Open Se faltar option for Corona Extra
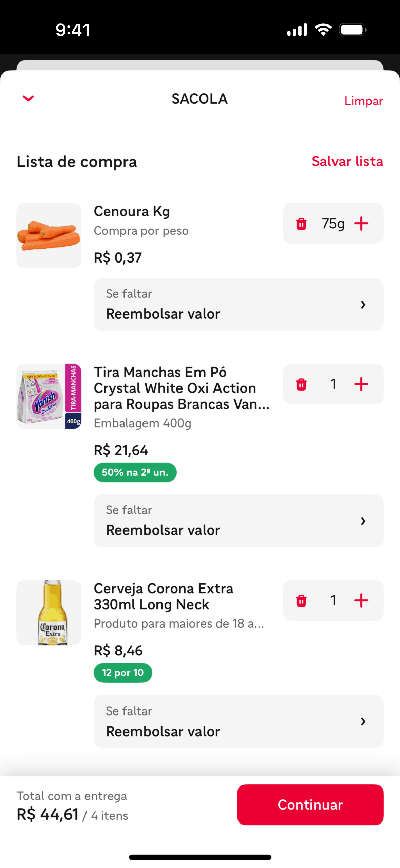This screenshot has width=400, height=868. click(x=239, y=721)
